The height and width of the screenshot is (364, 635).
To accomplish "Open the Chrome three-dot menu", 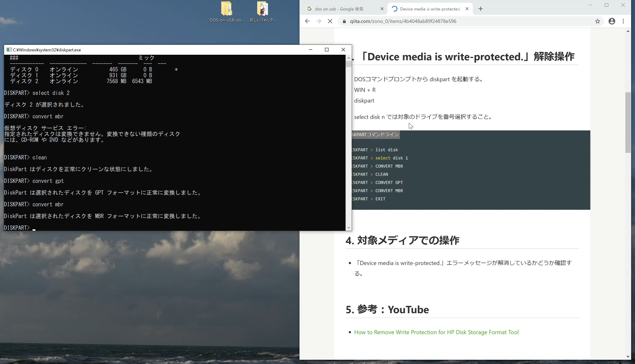I will (x=623, y=21).
